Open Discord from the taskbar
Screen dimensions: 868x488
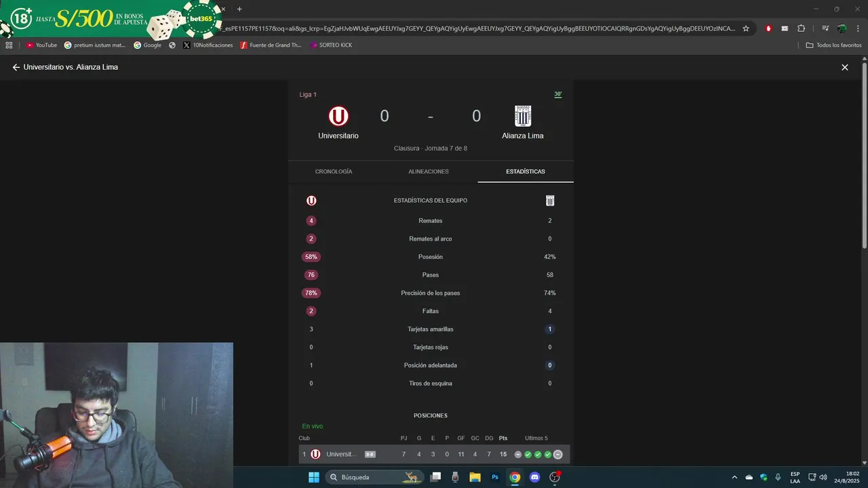(x=534, y=477)
